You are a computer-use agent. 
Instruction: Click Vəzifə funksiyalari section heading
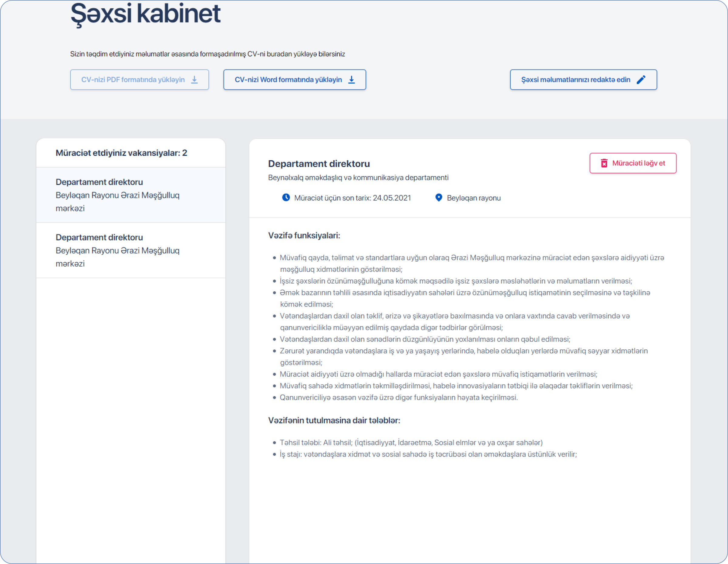point(304,236)
